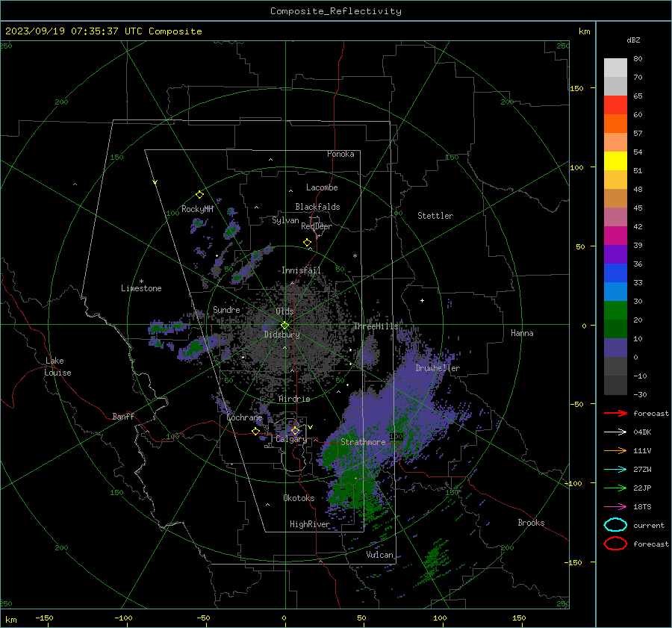Click the Calgary city label

(291, 439)
